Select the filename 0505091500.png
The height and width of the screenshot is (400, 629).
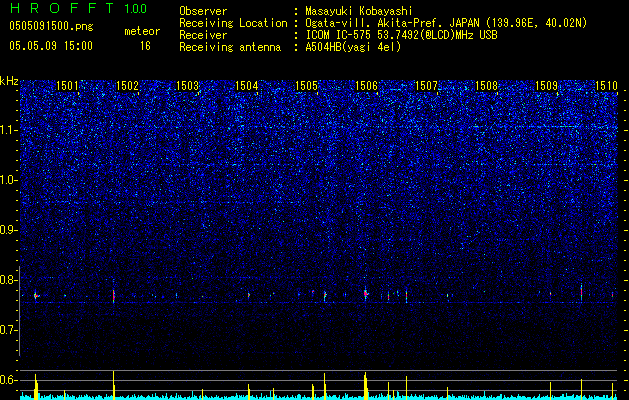[51, 26]
